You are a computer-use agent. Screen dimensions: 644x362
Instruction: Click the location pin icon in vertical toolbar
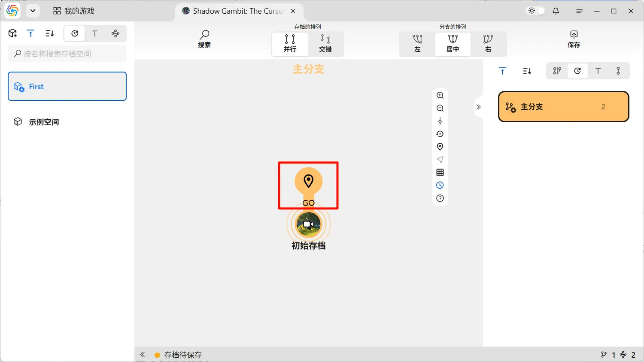[440, 147]
